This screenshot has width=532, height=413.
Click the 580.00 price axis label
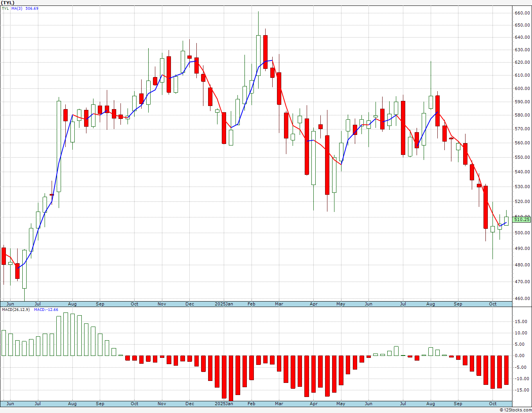(522, 115)
